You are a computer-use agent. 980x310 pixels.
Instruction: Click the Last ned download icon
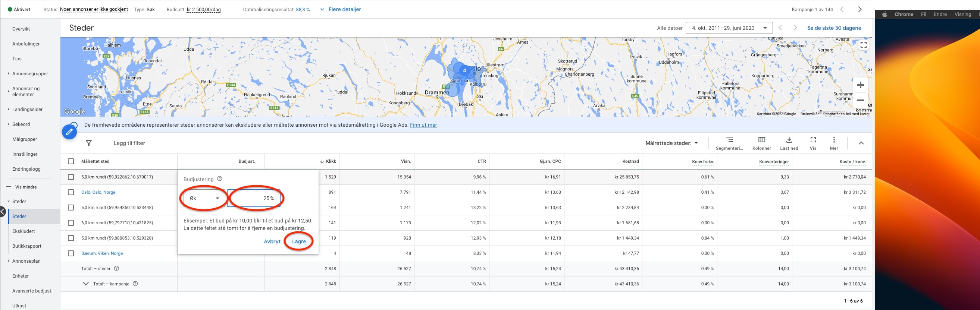789,140
